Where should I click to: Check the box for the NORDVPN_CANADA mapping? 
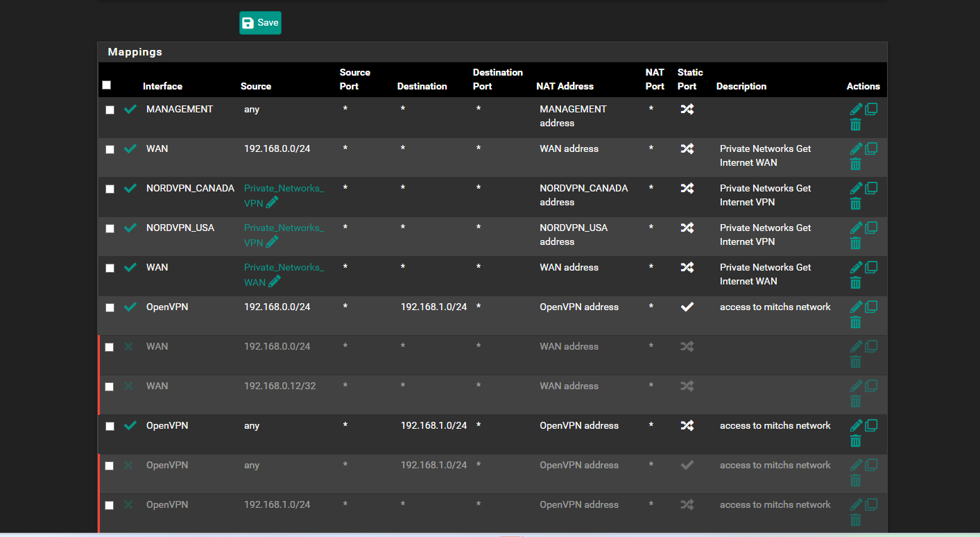[x=110, y=189]
